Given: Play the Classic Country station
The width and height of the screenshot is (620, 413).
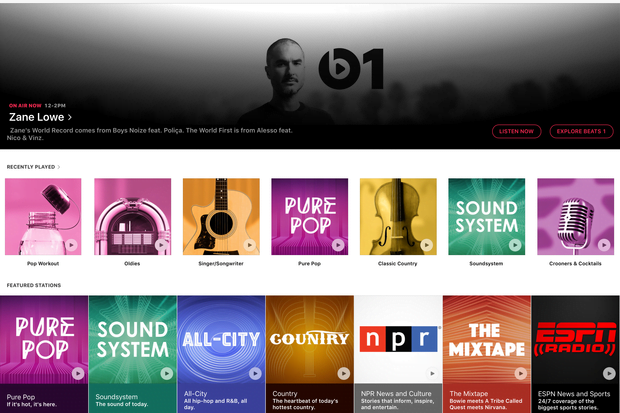Looking at the screenshot, I should click(426, 245).
